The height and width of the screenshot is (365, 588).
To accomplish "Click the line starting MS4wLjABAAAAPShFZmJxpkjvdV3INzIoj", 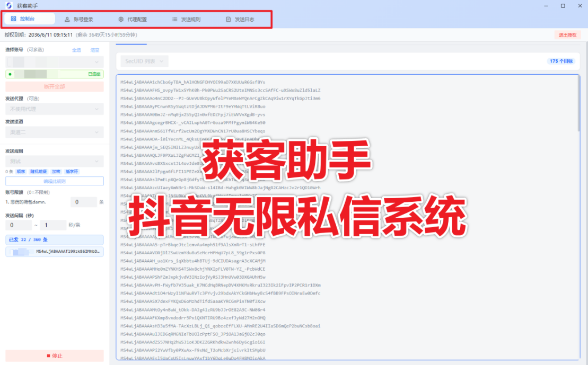I will tap(193, 277).
